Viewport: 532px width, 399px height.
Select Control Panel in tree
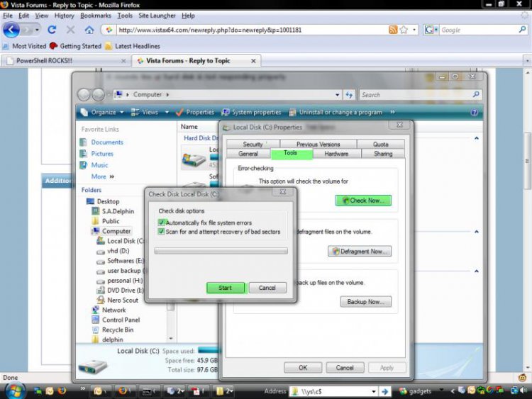pyautogui.click(x=121, y=320)
